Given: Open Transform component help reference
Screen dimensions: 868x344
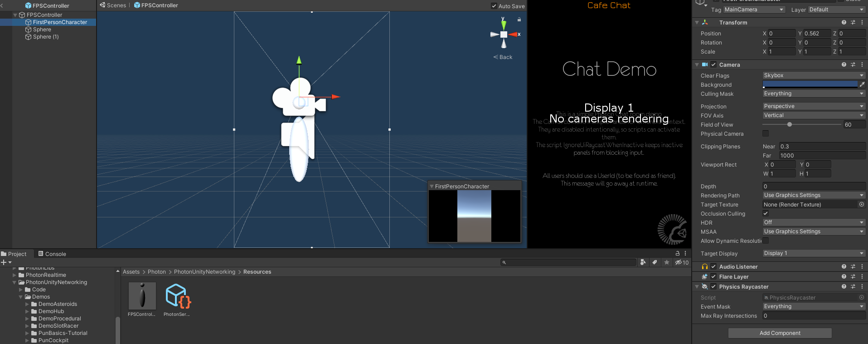Looking at the screenshot, I should click(x=844, y=22).
